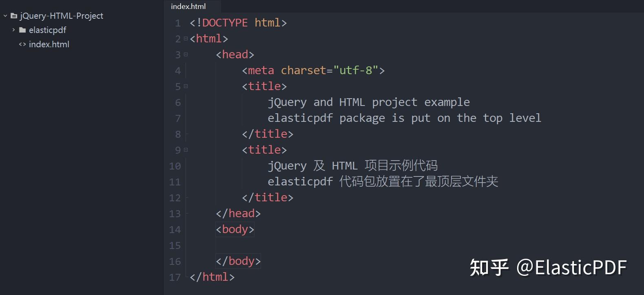The width and height of the screenshot is (644, 295).
Task: Click the opening title tag on line 9
Action: pyautogui.click(x=264, y=150)
